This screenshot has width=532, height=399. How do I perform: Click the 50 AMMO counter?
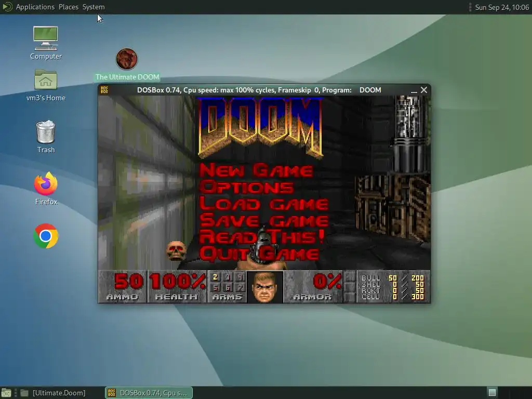pos(123,287)
